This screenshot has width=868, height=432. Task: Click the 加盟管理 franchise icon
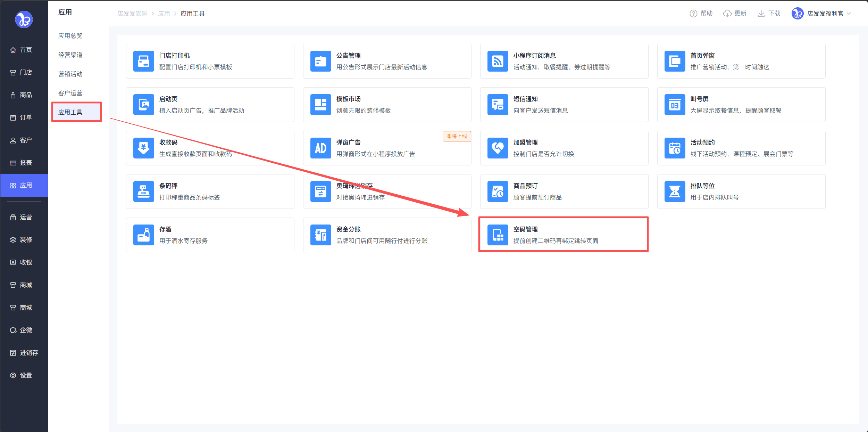[x=498, y=148]
